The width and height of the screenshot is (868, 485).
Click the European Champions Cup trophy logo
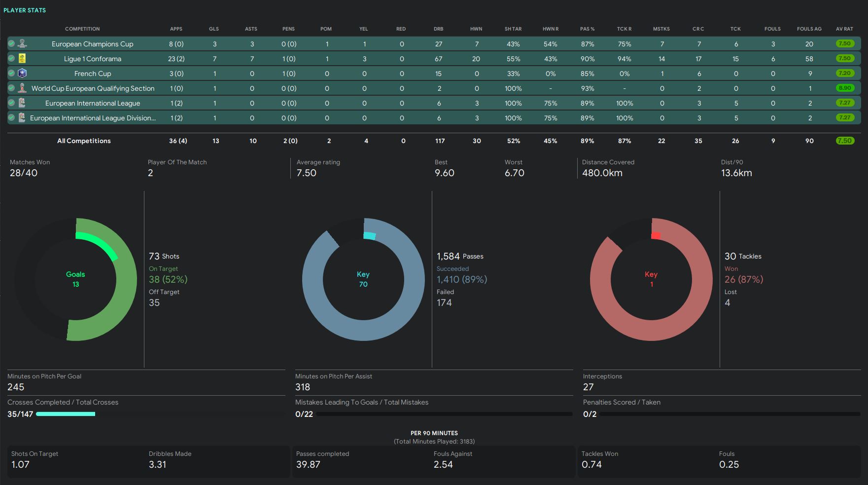tap(22, 44)
